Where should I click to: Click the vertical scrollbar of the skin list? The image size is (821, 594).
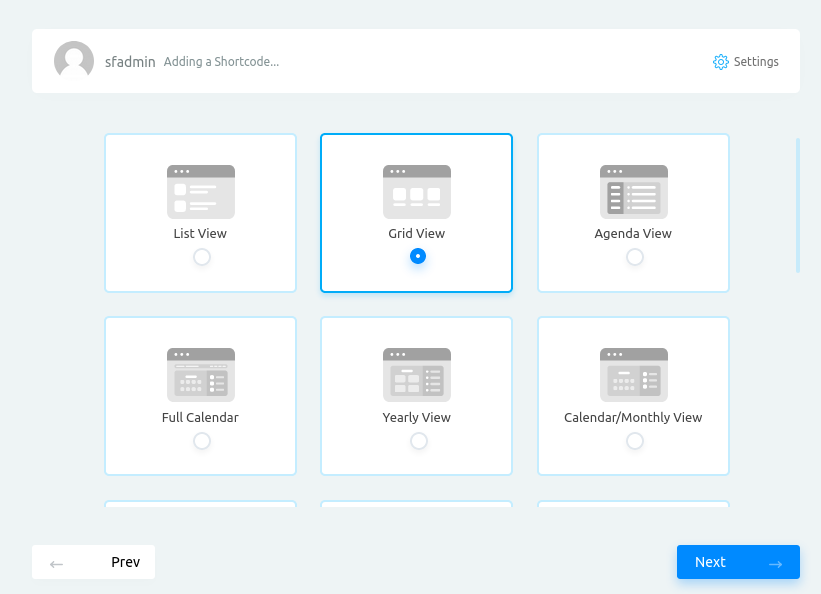tap(797, 205)
